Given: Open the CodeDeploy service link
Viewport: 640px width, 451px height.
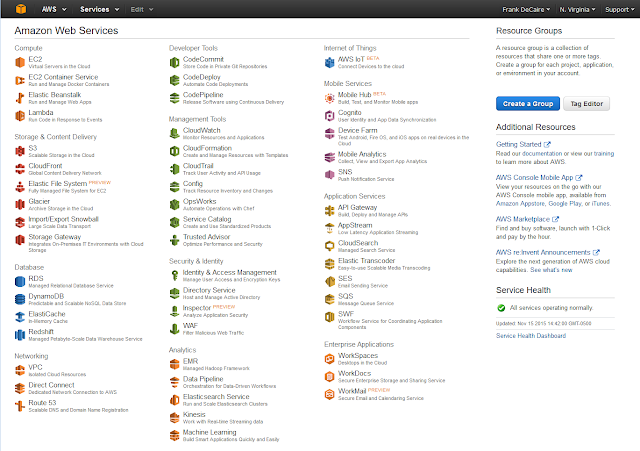Looking at the screenshot, I should click(202, 77).
